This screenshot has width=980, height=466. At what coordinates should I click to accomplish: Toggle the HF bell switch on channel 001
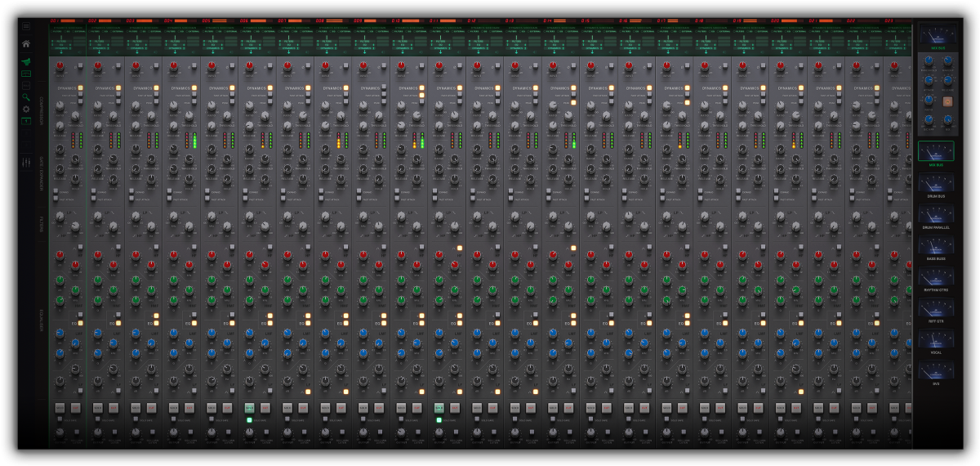80,247
